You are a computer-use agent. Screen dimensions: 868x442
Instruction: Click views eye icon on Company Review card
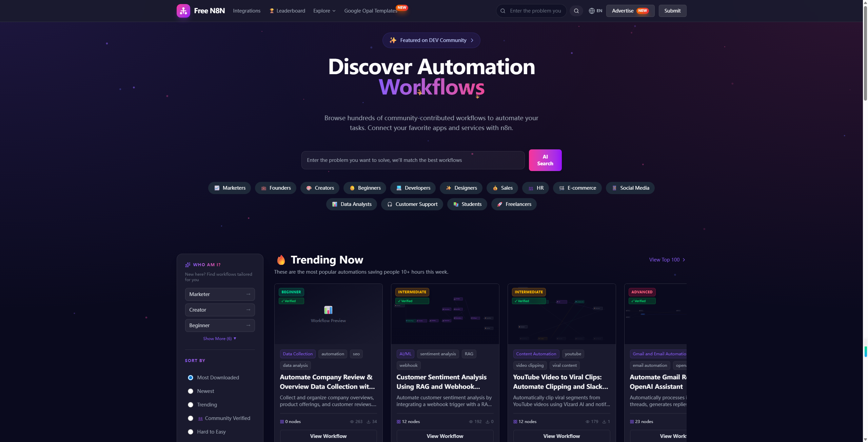(x=352, y=422)
